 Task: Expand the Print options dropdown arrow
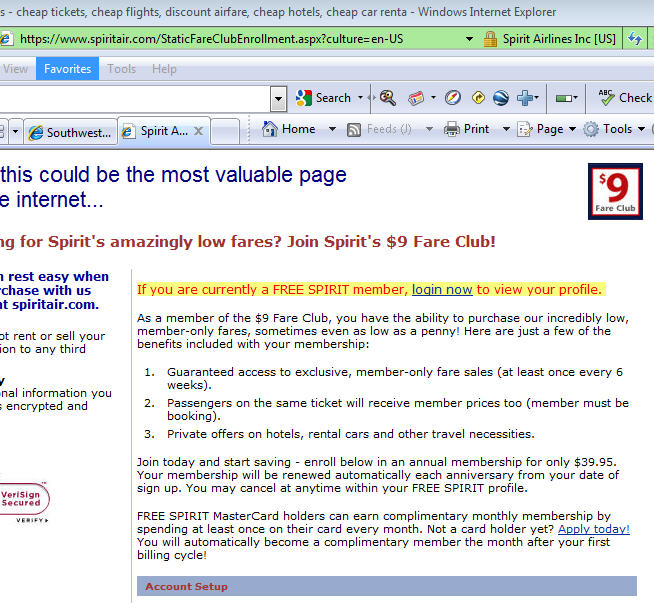(x=506, y=129)
